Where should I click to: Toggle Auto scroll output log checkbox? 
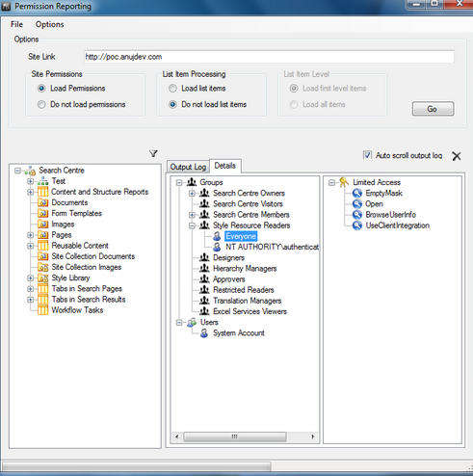coord(367,155)
